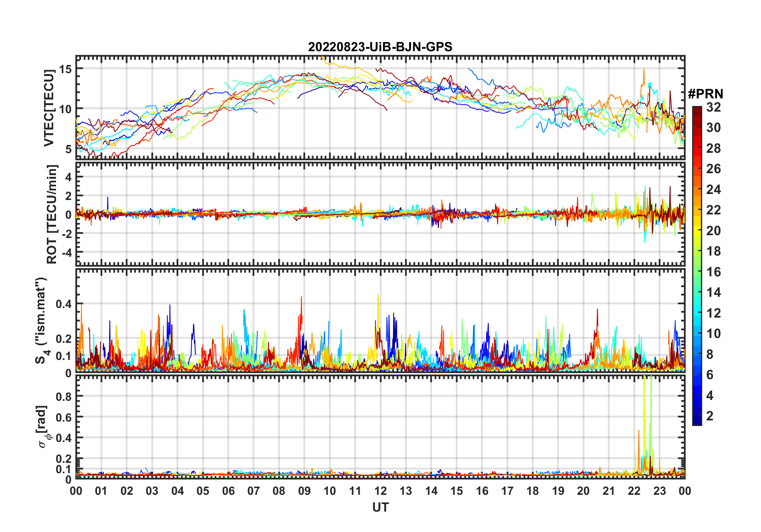This screenshot has width=761, height=532.
Task: Click PRN colorbar tick label 30
Action: click(x=713, y=128)
